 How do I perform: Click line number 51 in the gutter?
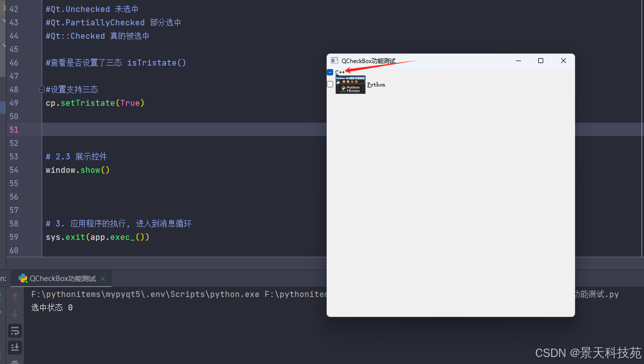click(x=14, y=130)
